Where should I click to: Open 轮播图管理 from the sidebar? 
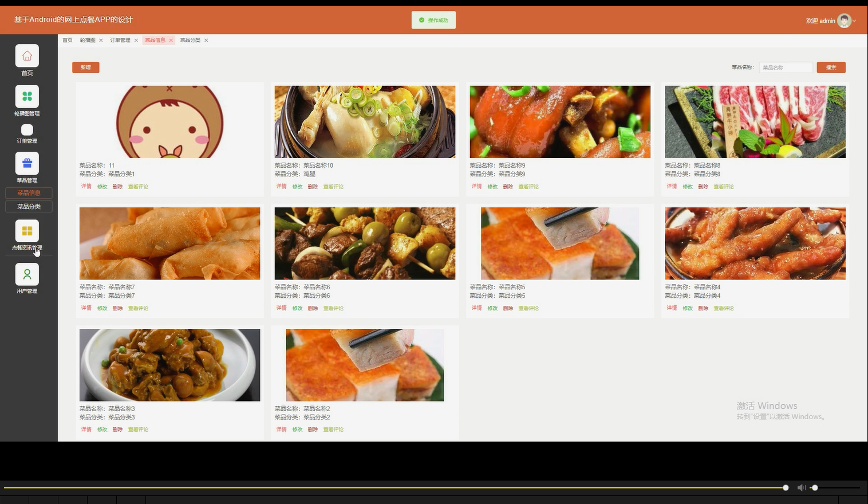(x=27, y=96)
